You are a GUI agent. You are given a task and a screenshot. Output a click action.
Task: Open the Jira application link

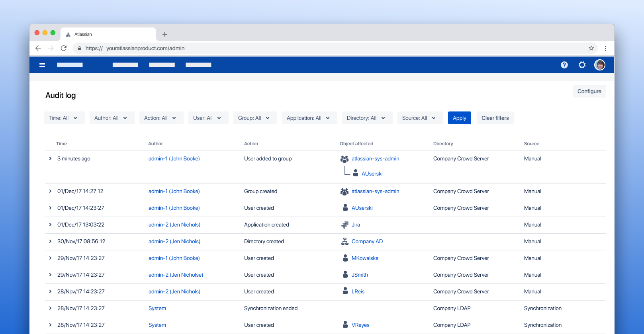pos(356,225)
